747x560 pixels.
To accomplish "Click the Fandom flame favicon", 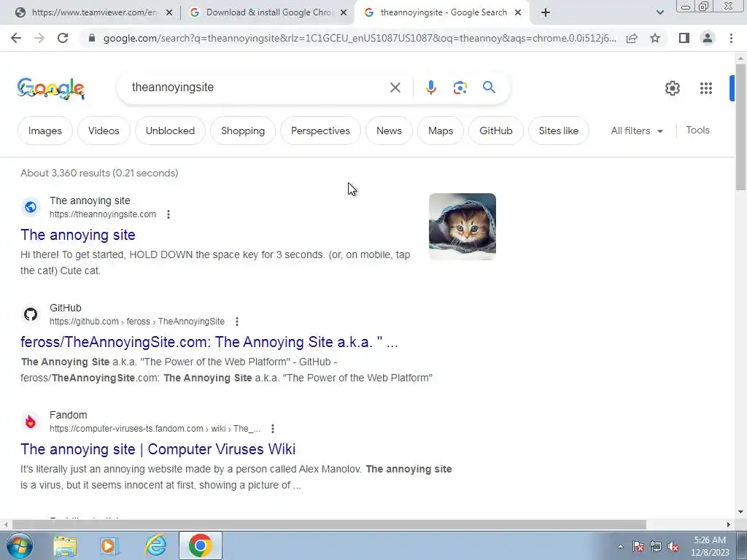I will (31, 421).
